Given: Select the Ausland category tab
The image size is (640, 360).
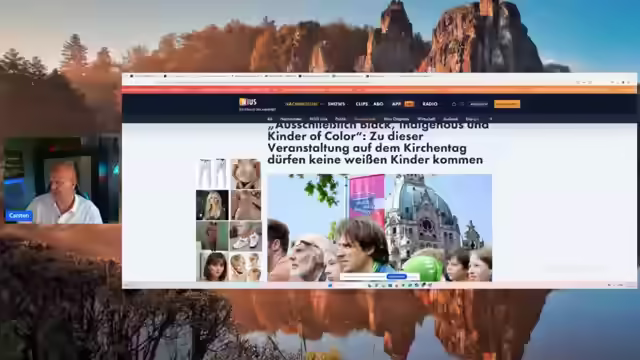Looking at the screenshot, I should point(451,119).
